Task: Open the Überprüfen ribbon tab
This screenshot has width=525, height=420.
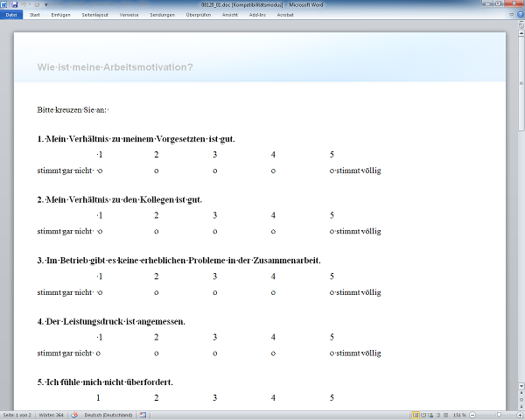Action: 199,14
